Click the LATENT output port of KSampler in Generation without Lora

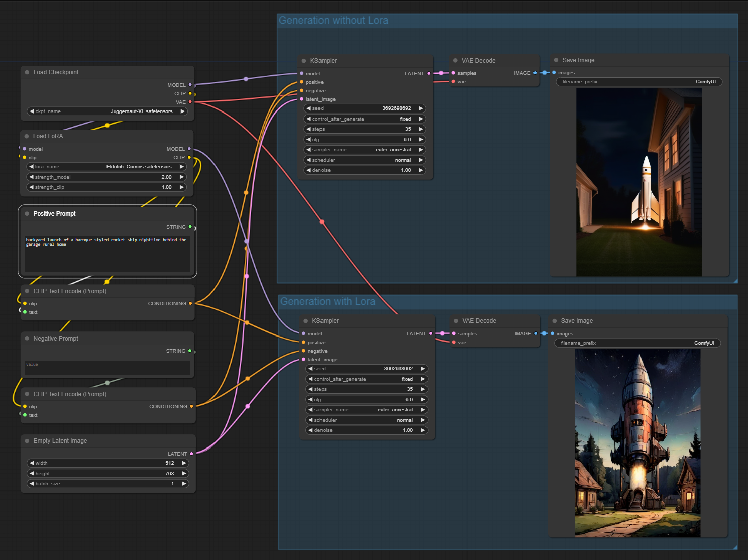coord(429,73)
